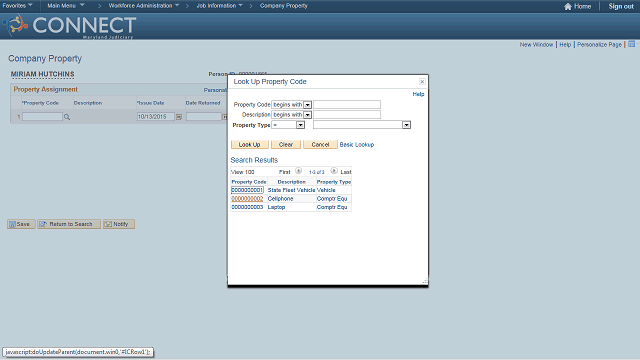The image size is (640, 360).
Task: Click the Cancel button in dialog
Action: [320, 144]
